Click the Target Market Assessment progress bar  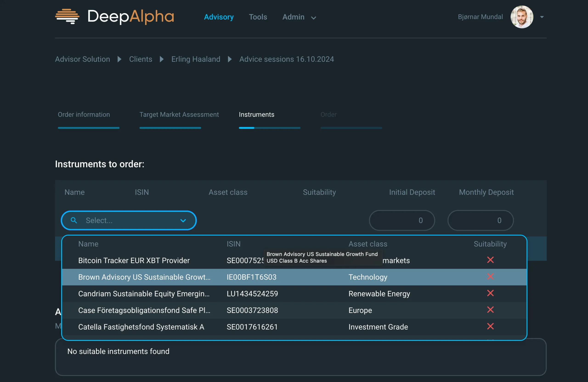point(170,128)
